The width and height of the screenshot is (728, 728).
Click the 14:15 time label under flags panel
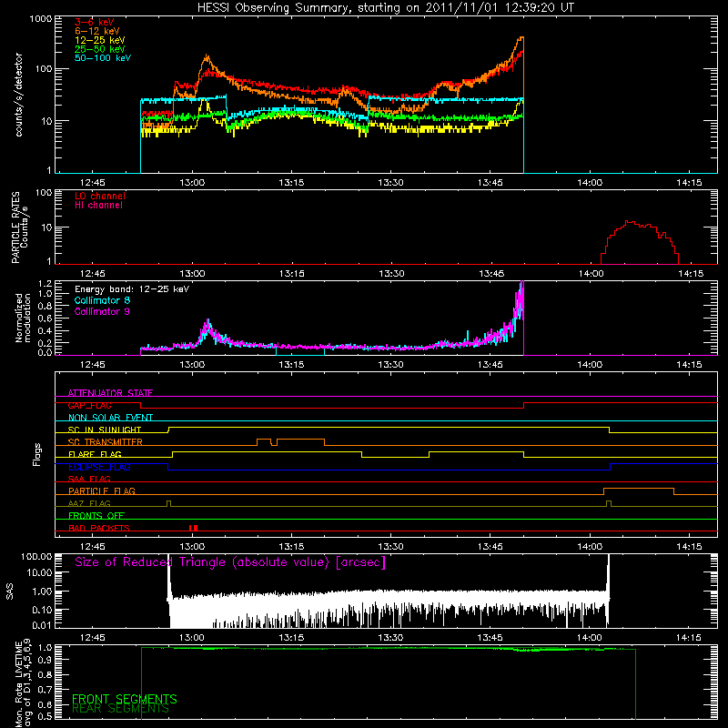pos(689,546)
